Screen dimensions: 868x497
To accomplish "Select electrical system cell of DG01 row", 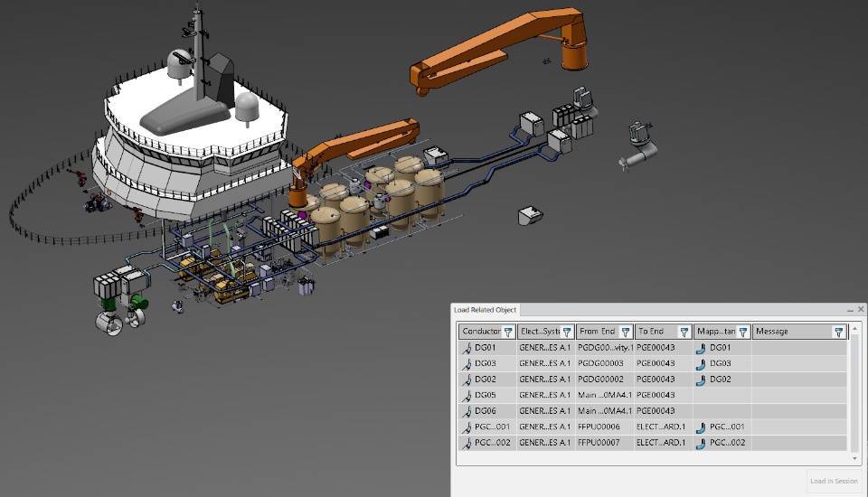I will click(x=544, y=348).
